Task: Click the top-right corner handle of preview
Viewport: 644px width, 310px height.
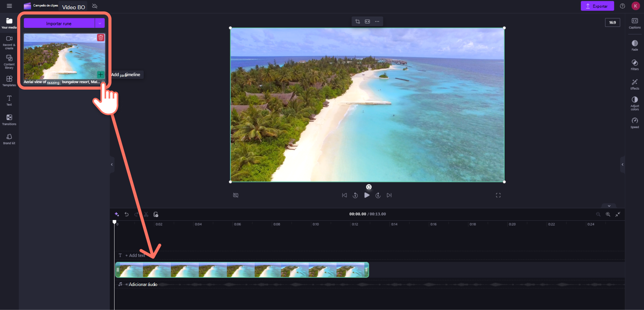Action: [x=504, y=28]
